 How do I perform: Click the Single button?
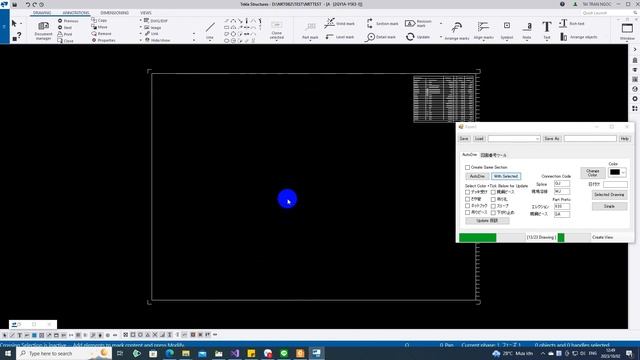click(x=609, y=206)
